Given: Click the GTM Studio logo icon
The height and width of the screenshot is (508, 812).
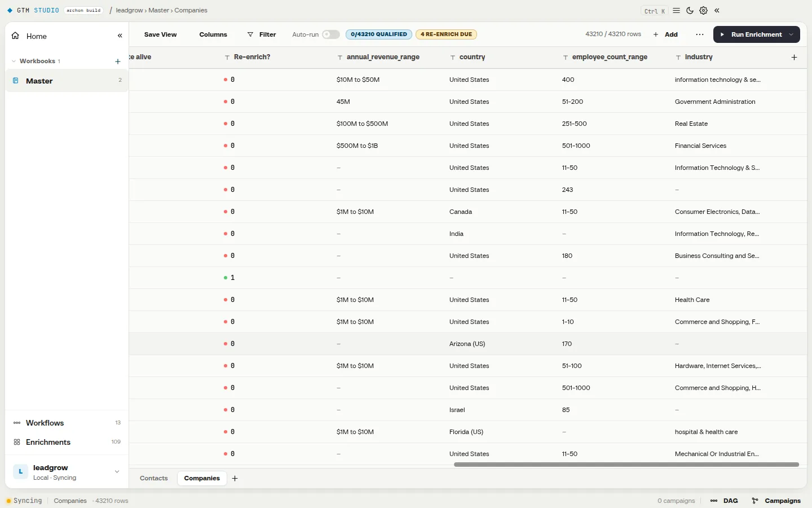Looking at the screenshot, I should click(10, 11).
